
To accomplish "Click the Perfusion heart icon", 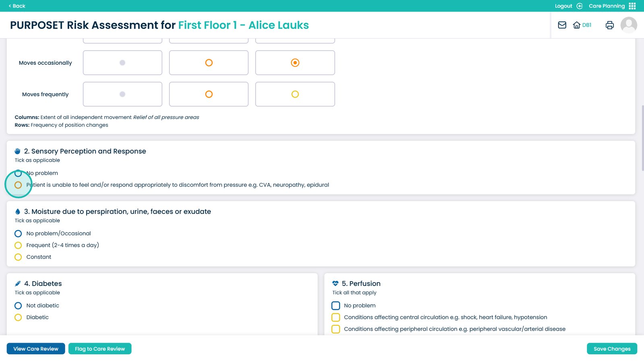I will pos(335,284).
